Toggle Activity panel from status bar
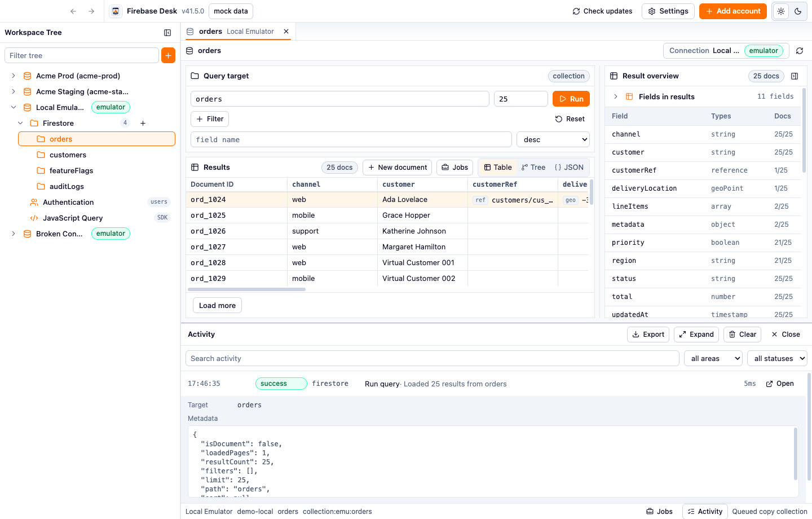Image resolution: width=812 pixels, height=519 pixels. click(705, 512)
